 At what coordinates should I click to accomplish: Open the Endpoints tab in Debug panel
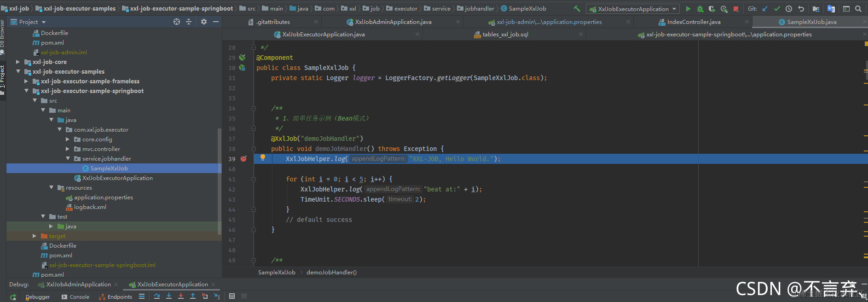click(x=116, y=297)
